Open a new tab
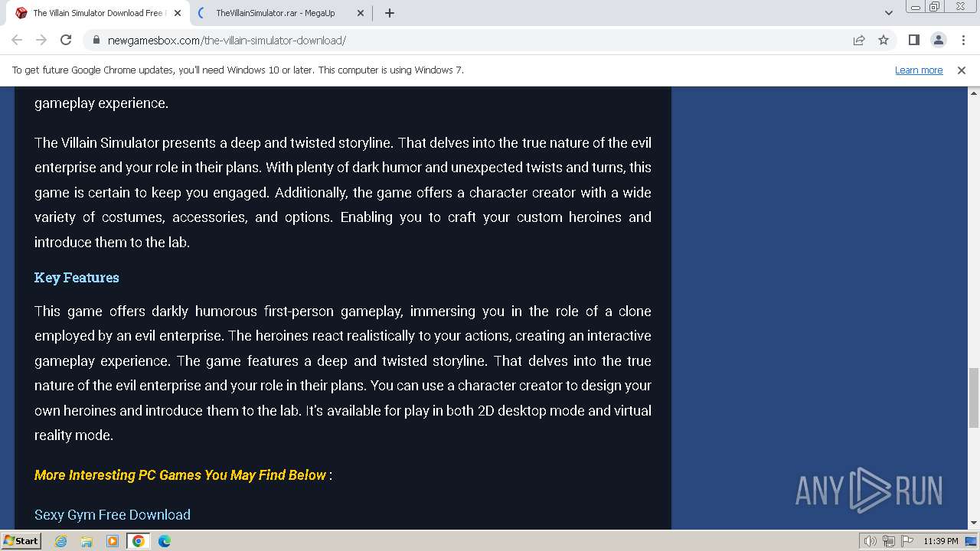 (390, 13)
